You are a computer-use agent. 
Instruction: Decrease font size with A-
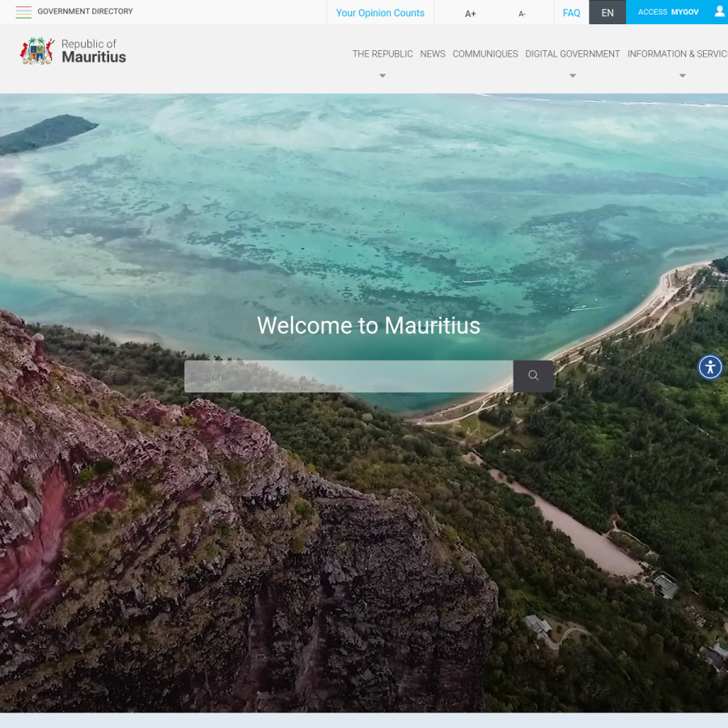click(522, 14)
